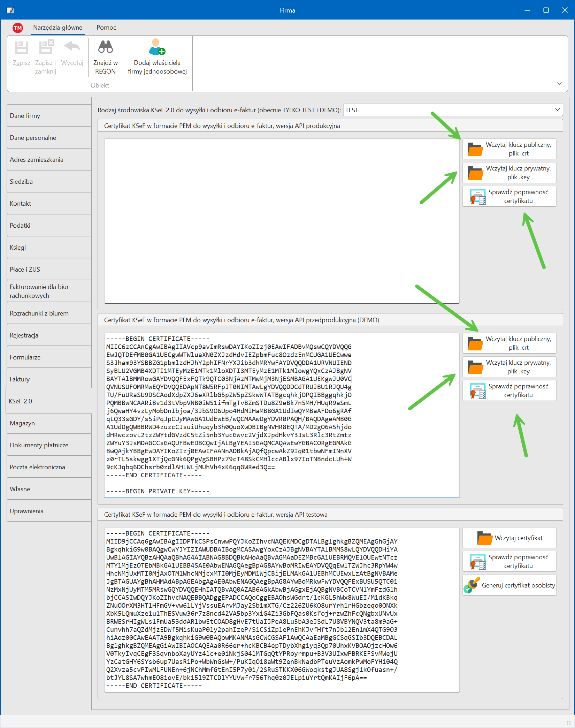Image resolution: width=575 pixels, height=728 pixels.
Task: Go to Płace i ZUS side tab
Action: [49, 270]
